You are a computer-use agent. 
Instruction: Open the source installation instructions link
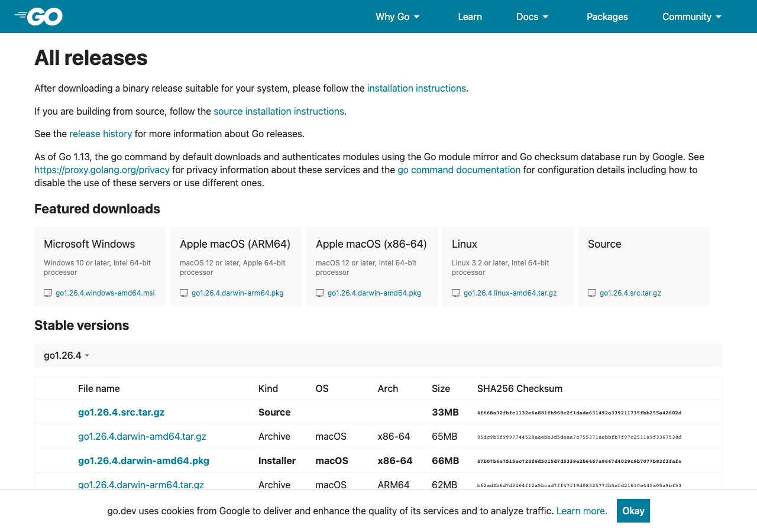coord(279,111)
